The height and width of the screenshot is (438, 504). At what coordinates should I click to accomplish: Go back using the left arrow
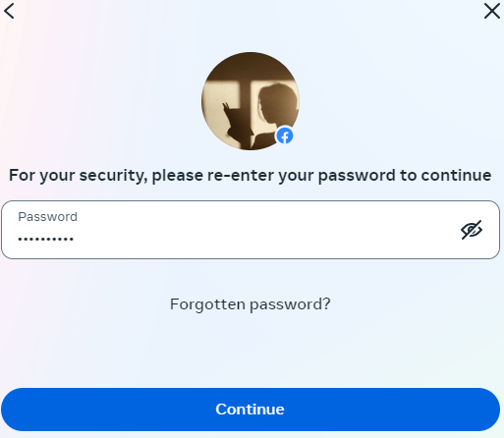(x=9, y=11)
